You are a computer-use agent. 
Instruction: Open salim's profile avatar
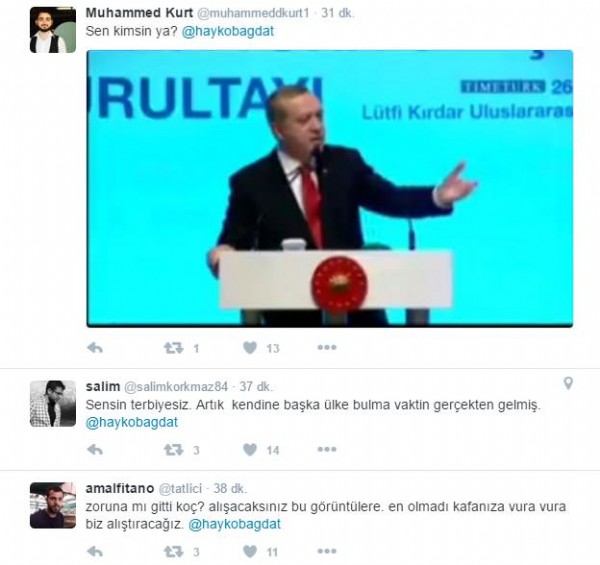coord(53,404)
